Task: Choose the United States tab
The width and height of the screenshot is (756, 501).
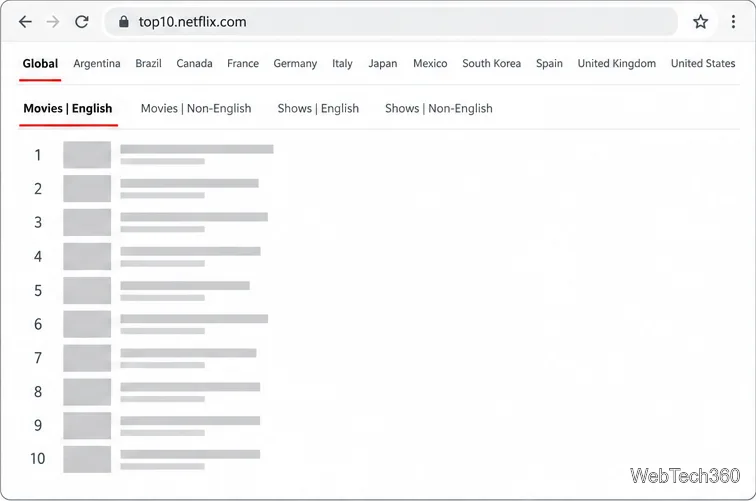Action: 703,64
